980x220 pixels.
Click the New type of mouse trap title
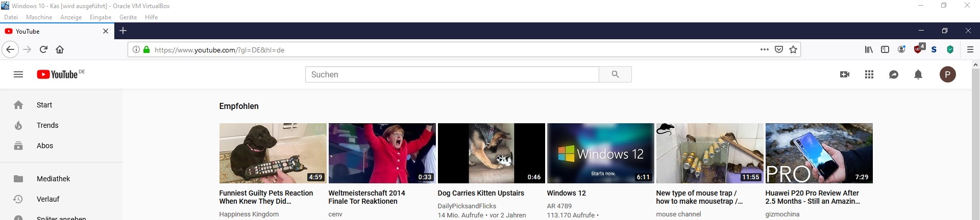click(x=699, y=197)
